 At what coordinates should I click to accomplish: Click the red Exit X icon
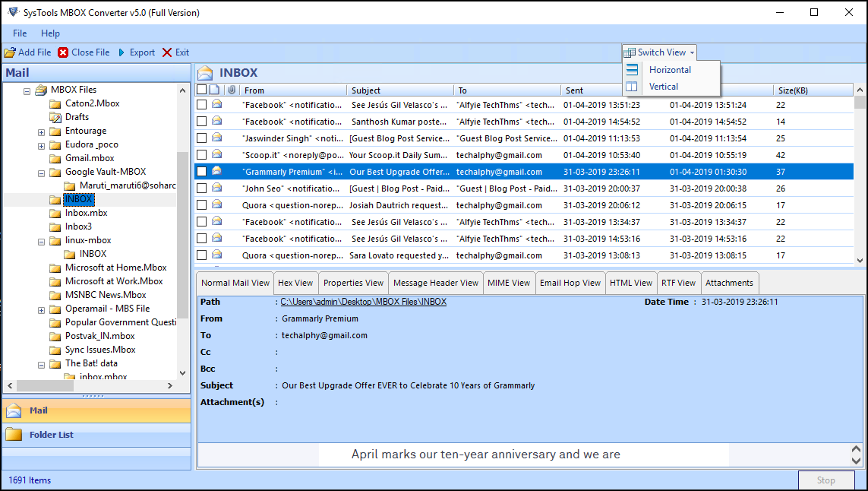click(x=167, y=52)
